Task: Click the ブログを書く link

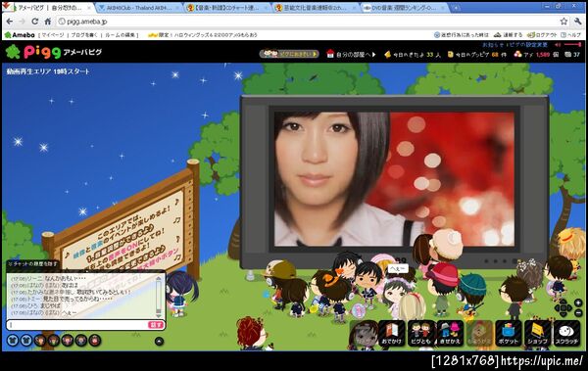Action: coord(84,35)
